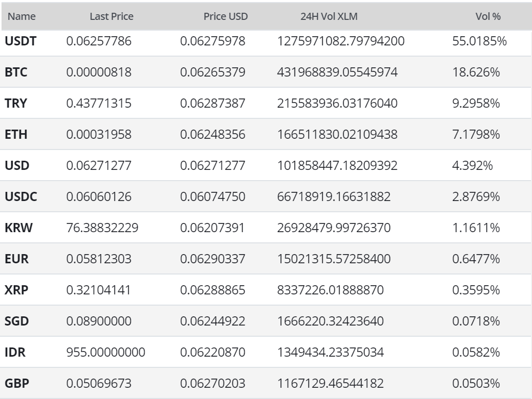Open the SGD market name
The image size is (532, 399).
coord(17,321)
